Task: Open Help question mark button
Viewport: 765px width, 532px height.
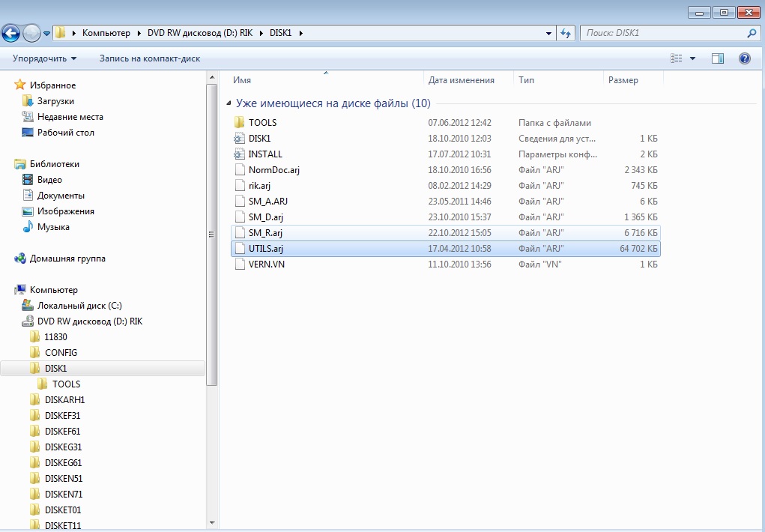Action: point(745,58)
